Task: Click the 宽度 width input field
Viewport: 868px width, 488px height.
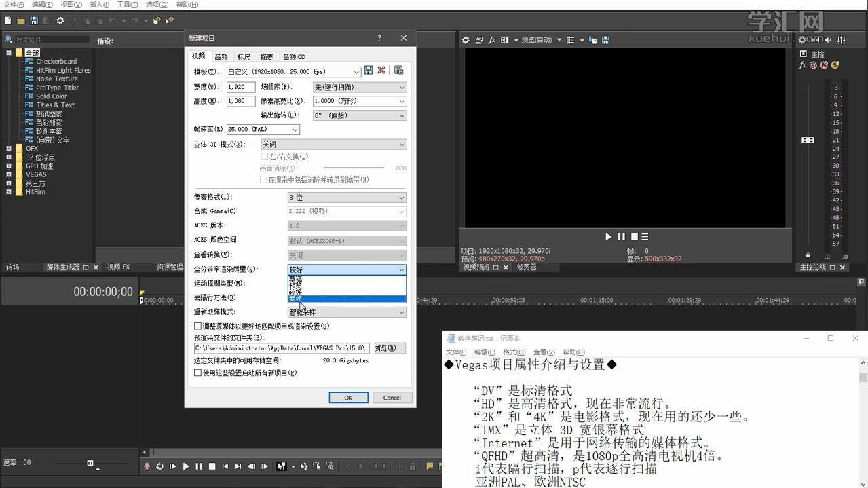Action: tap(241, 87)
